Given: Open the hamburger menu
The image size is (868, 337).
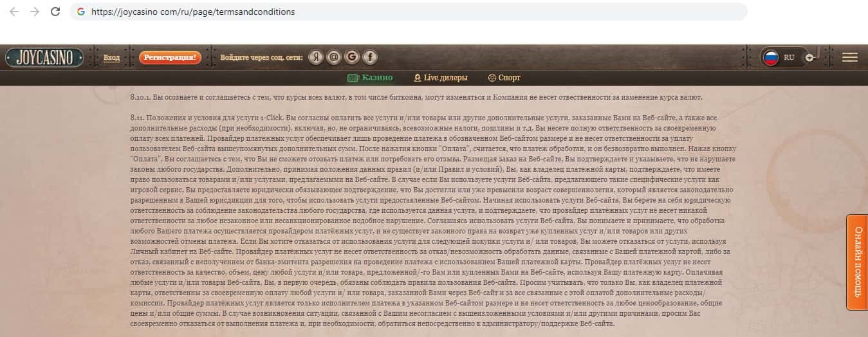Looking at the screenshot, I should 850,57.
